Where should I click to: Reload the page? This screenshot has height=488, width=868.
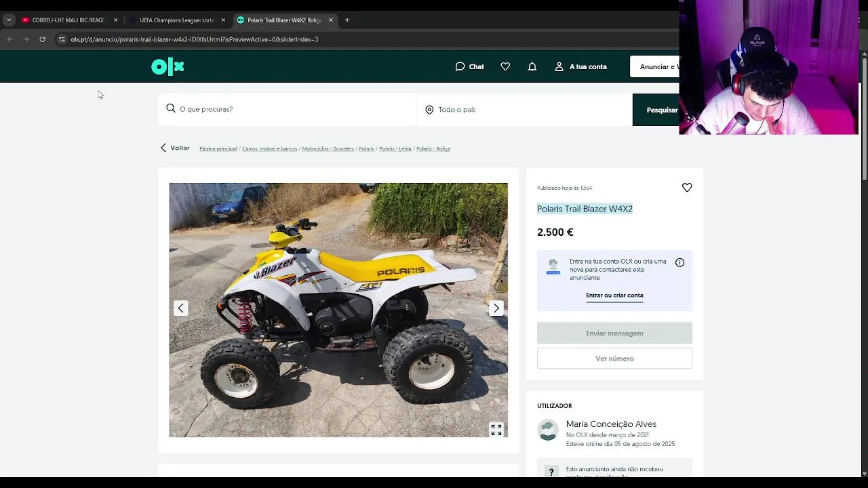42,39
